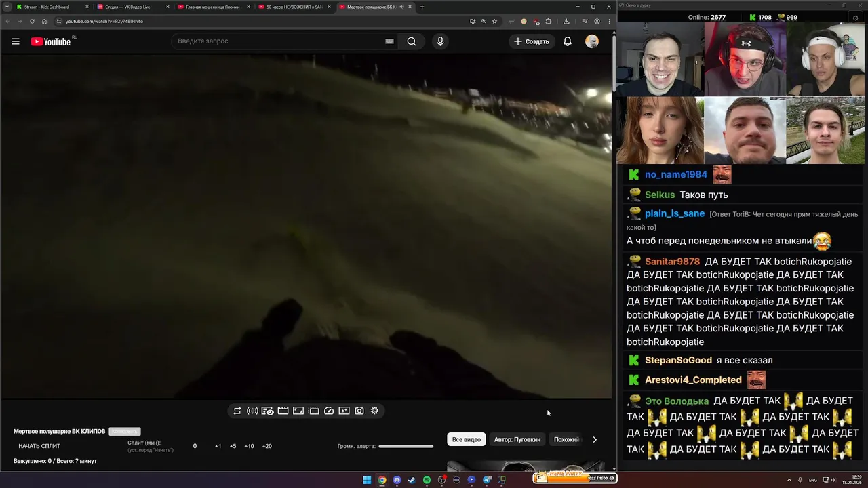Open Discord from the taskbar
The height and width of the screenshot is (488, 868).
[x=397, y=480]
